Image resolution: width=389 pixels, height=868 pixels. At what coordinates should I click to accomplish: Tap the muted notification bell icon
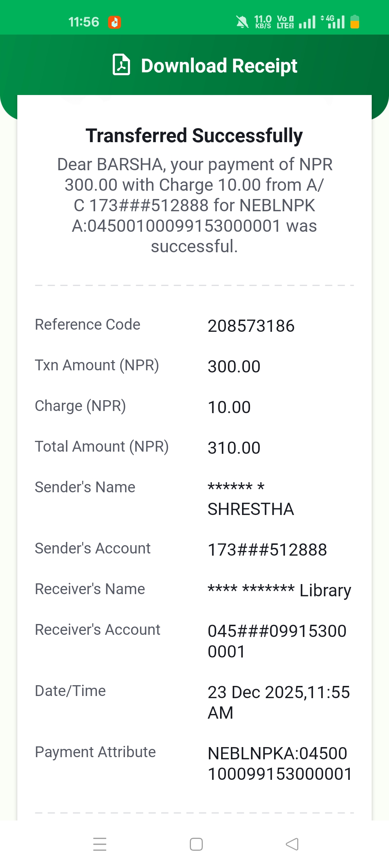coord(242,22)
